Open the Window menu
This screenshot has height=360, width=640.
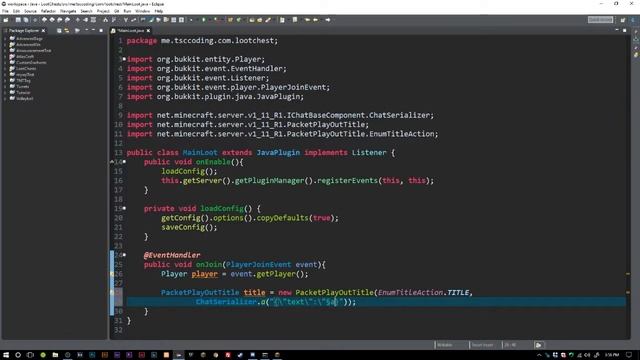[142, 11]
